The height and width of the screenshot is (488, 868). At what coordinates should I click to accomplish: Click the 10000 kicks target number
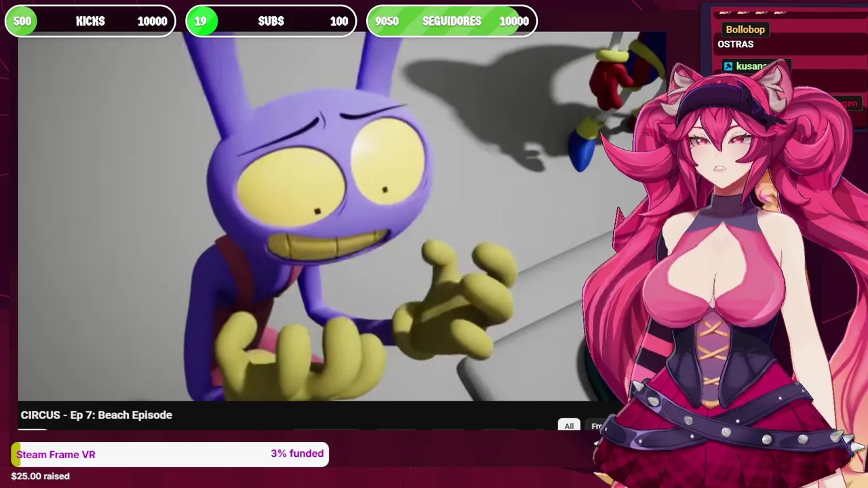point(152,21)
